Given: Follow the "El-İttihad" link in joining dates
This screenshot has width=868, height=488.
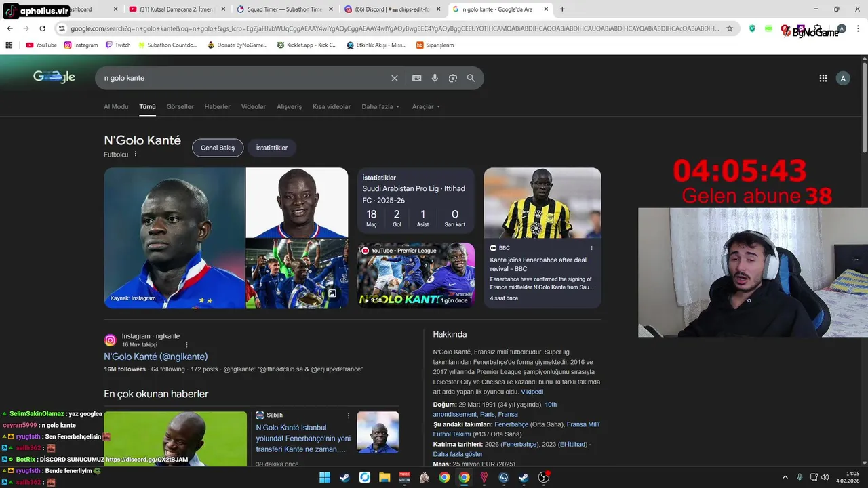Looking at the screenshot, I should click(x=572, y=444).
